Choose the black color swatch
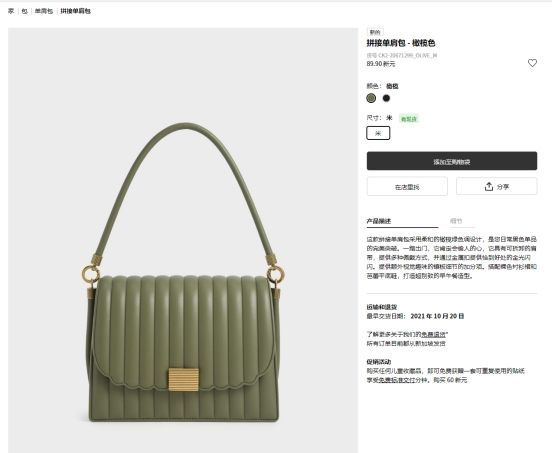The image size is (553, 453). click(x=387, y=98)
